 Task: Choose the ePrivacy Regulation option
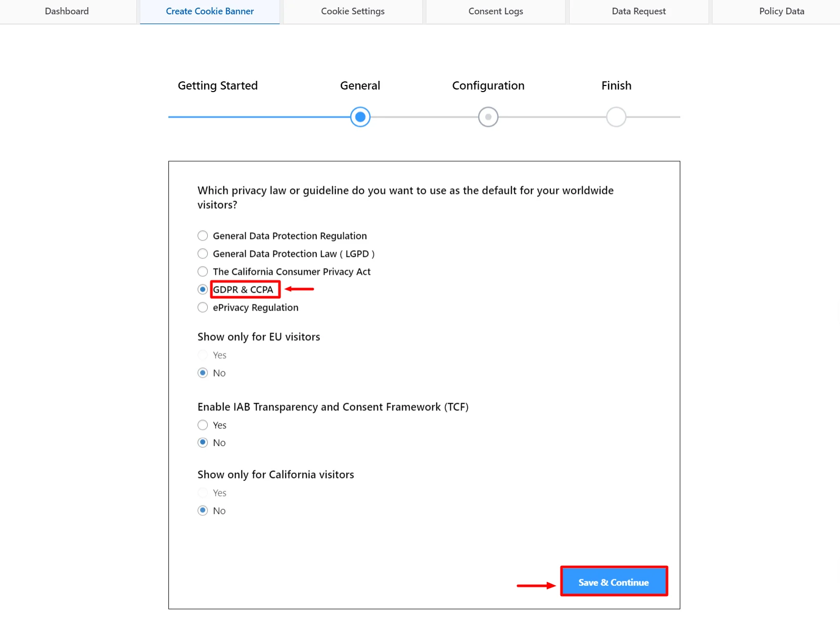coord(203,307)
